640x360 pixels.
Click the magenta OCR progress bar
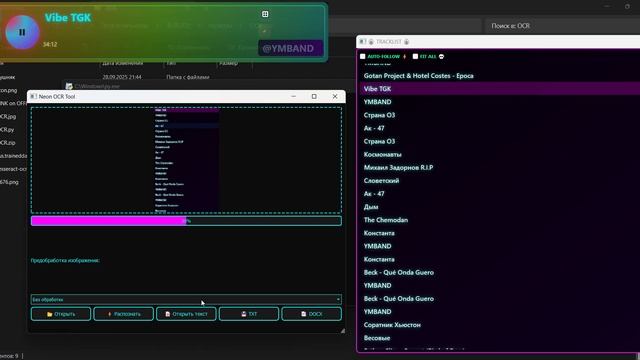(x=186, y=221)
